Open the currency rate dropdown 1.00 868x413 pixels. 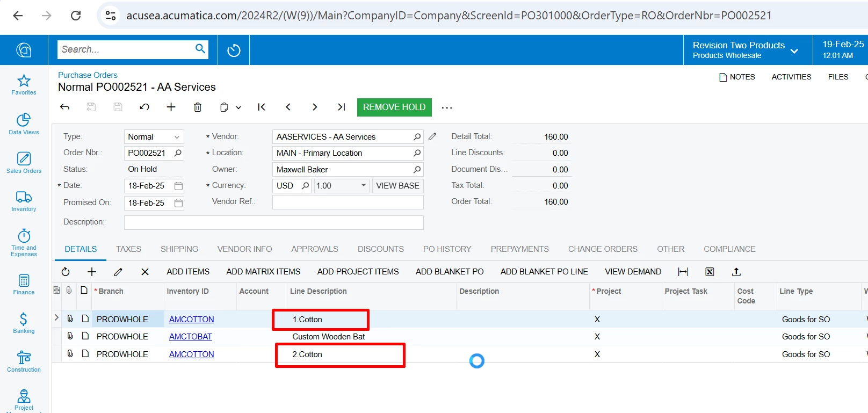(364, 185)
